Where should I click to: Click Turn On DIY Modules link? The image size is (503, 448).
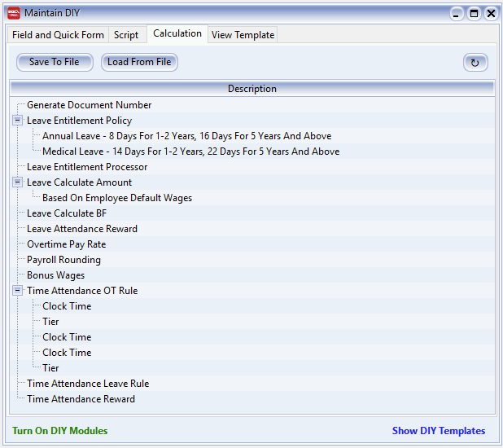pyautogui.click(x=60, y=431)
